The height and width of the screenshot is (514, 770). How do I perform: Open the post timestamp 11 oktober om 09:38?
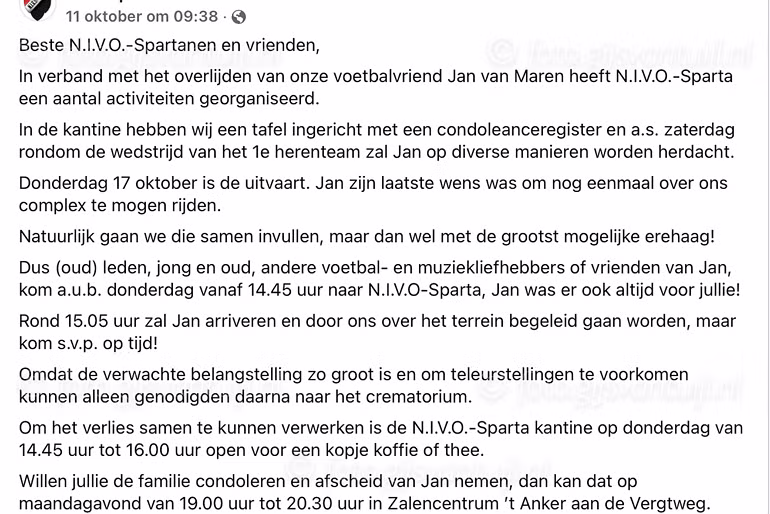(x=141, y=17)
